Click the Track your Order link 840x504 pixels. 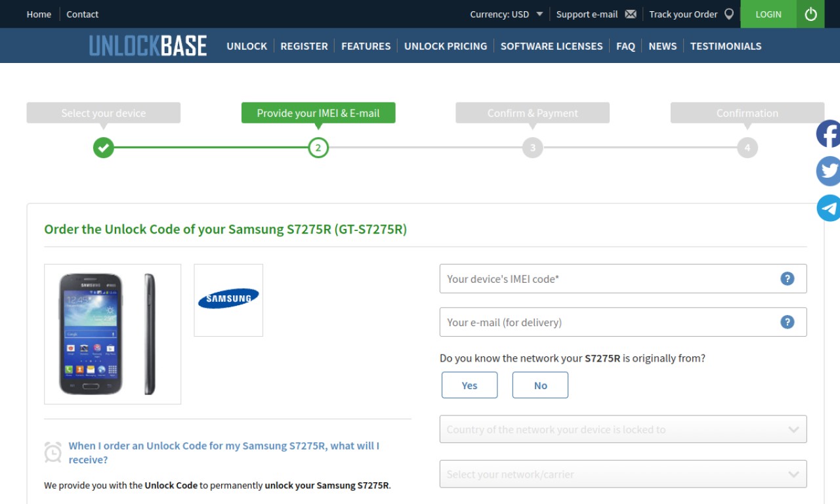click(683, 14)
